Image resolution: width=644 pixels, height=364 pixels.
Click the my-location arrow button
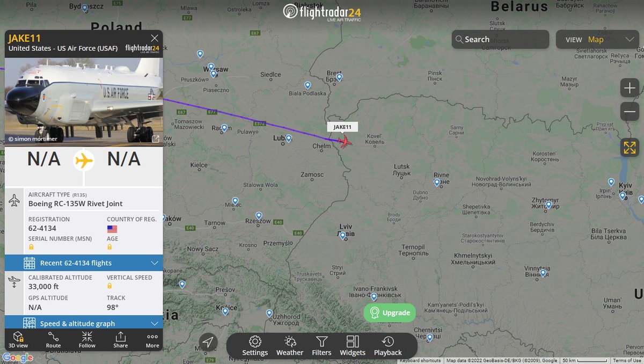(208, 342)
